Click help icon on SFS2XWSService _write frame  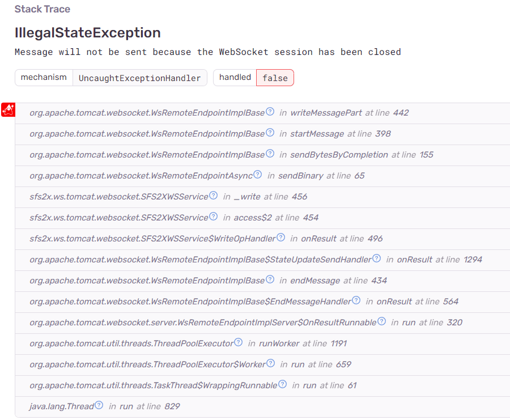click(213, 196)
